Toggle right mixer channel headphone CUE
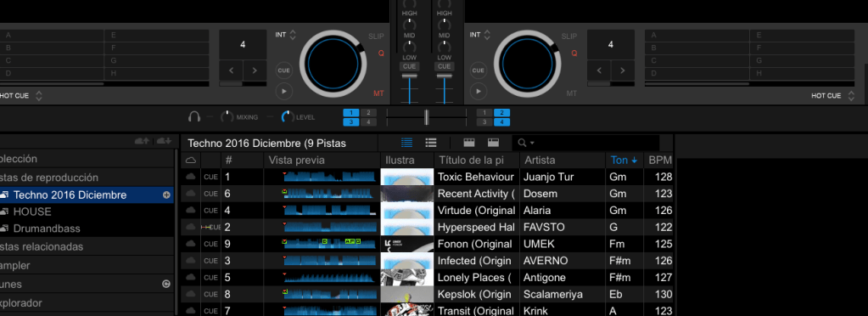Image resolution: width=868 pixels, height=316 pixels. (x=444, y=66)
